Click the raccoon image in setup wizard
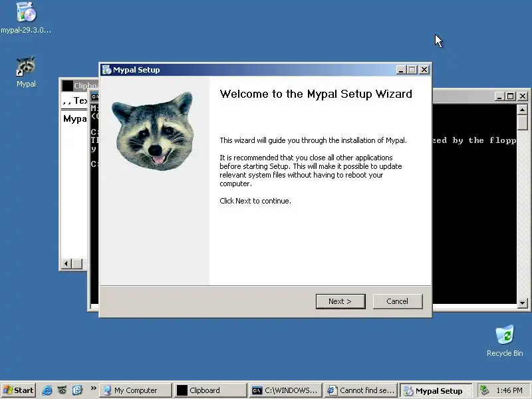Viewport: 532px width, 399px height. tap(154, 130)
